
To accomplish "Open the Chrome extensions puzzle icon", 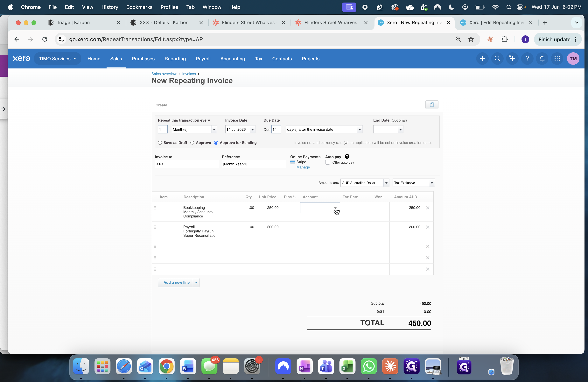I will click(x=504, y=39).
